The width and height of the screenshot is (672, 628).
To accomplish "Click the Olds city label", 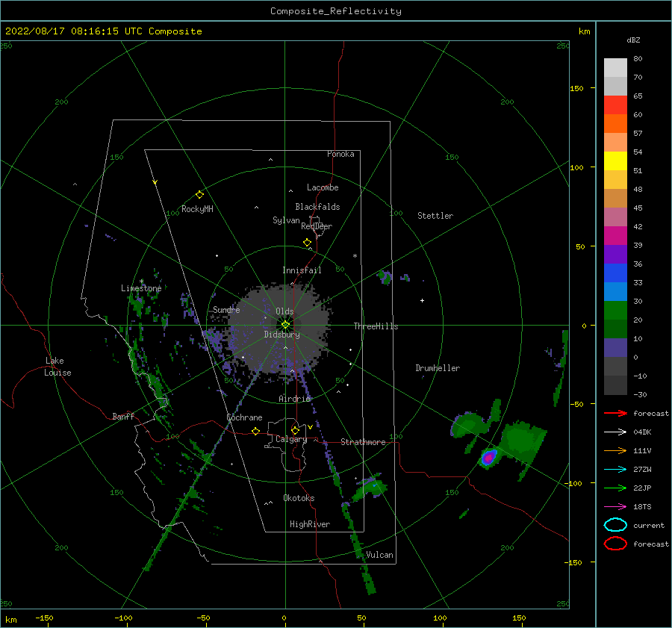I will click(x=284, y=311).
